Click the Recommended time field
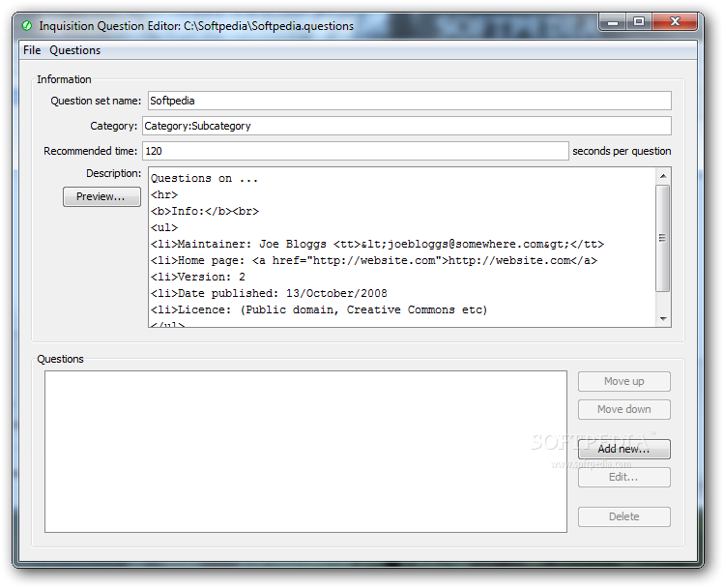This screenshot has height=588, width=724. coord(356,151)
